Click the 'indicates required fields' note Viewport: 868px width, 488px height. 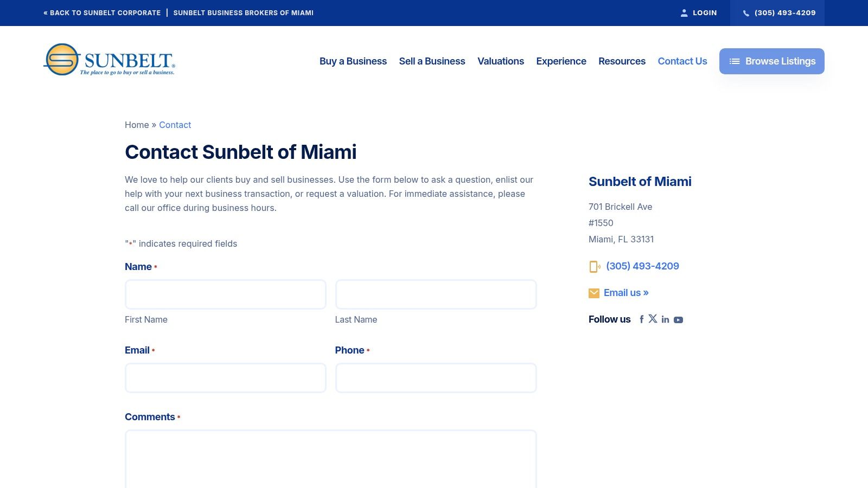(181, 243)
